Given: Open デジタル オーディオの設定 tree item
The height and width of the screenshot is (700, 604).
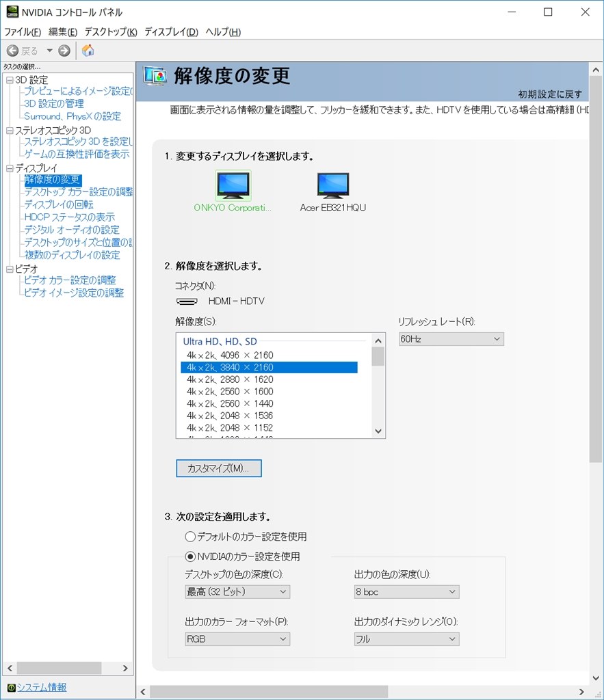Looking at the screenshot, I should click(71, 230).
